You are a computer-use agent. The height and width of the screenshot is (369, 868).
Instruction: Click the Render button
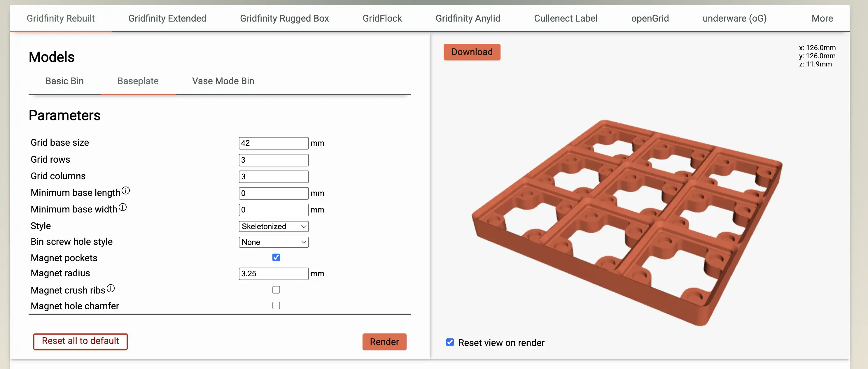click(384, 341)
